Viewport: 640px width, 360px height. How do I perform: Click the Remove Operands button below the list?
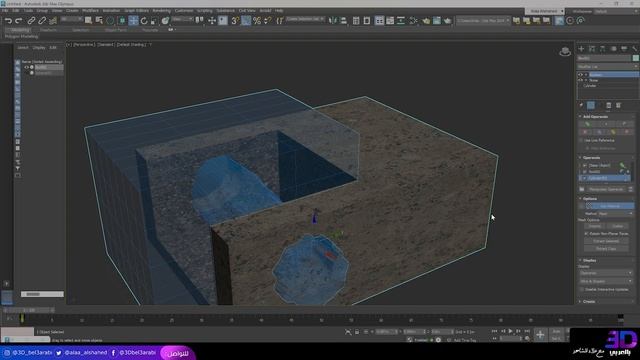(x=606, y=189)
